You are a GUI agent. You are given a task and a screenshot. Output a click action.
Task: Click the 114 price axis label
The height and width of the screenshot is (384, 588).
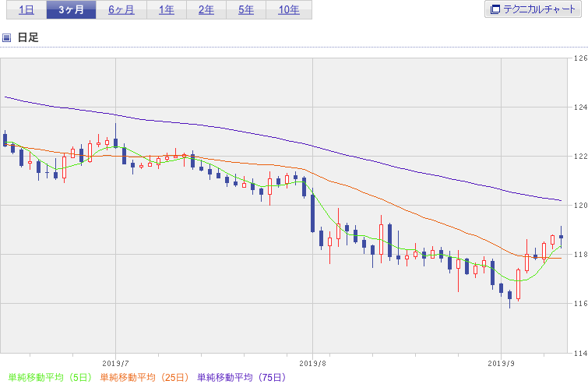[x=580, y=353]
